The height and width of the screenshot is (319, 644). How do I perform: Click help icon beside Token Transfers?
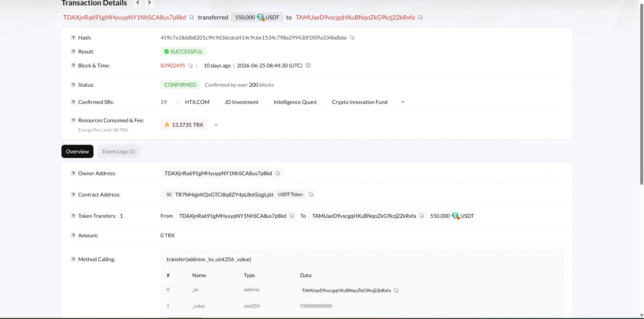pyautogui.click(x=73, y=216)
